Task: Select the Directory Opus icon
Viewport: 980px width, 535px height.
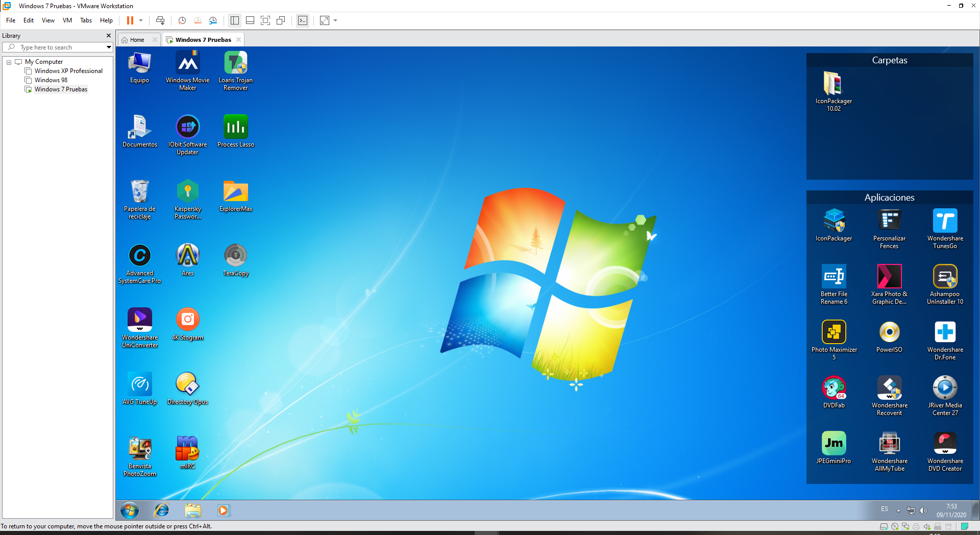Action: click(187, 389)
